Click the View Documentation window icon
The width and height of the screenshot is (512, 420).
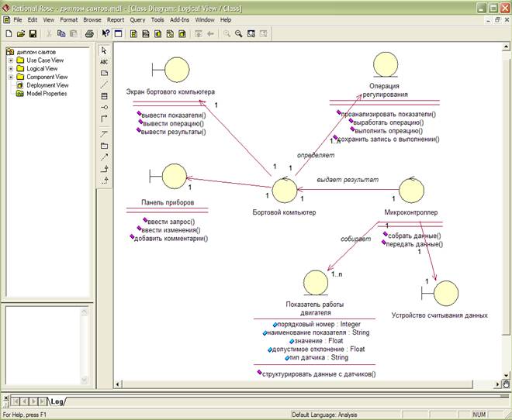point(118,33)
